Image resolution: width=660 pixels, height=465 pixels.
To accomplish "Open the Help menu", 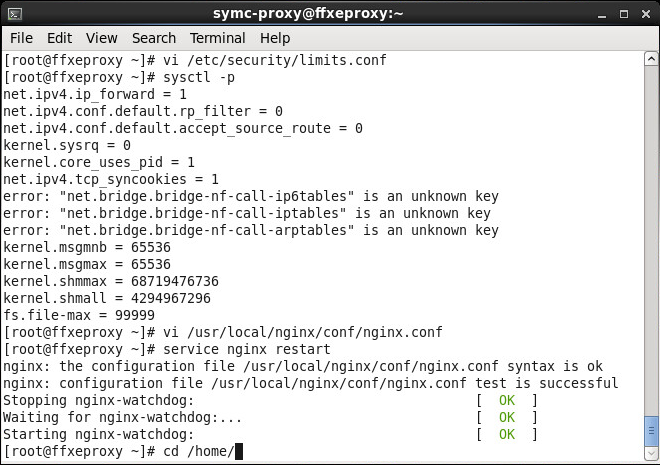I will point(275,38).
